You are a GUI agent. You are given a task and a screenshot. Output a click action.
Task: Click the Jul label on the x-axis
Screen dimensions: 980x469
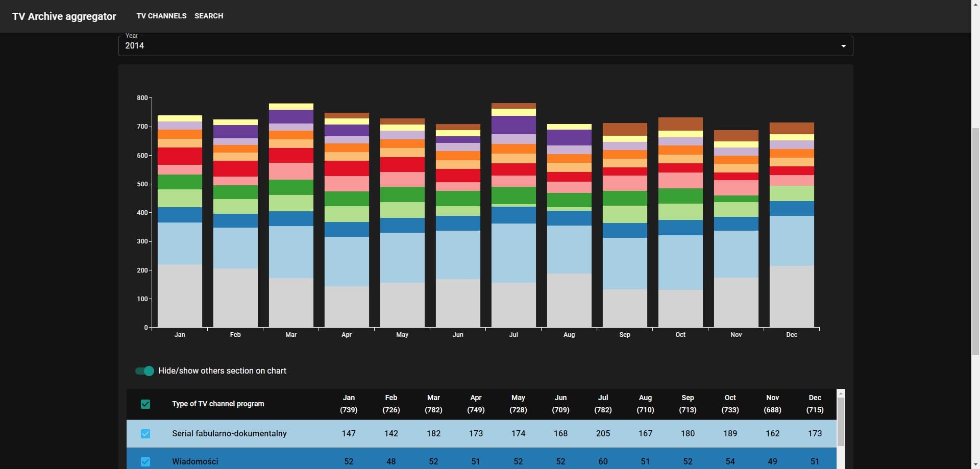point(513,335)
